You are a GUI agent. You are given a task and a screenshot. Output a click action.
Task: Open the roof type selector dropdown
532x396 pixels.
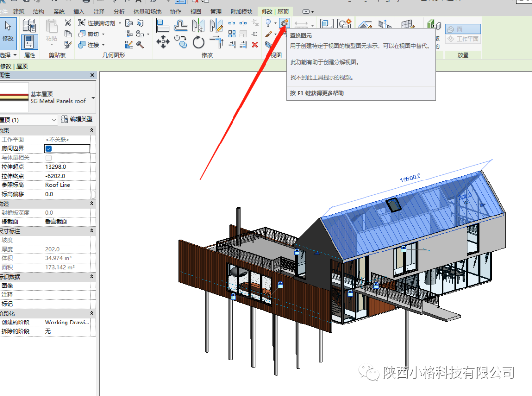click(x=93, y=98)
